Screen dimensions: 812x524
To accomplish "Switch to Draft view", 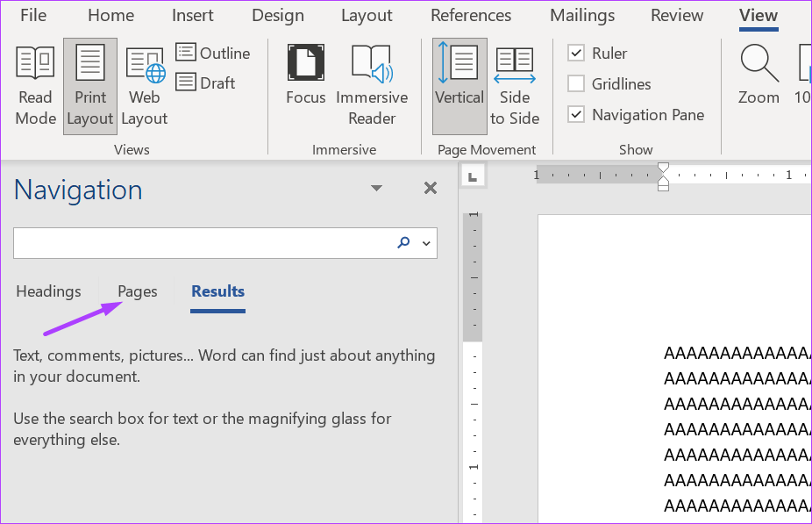I will coord(206,83).
